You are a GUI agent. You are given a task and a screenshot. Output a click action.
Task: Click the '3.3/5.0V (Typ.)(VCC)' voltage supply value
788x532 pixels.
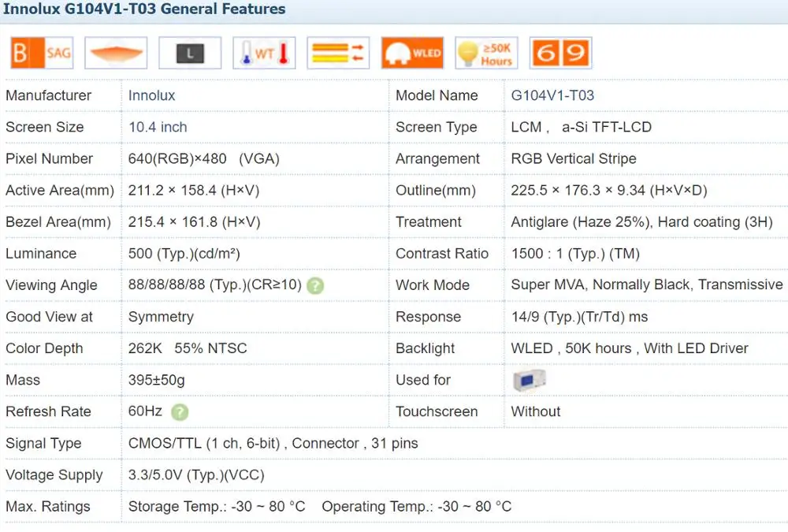pos(196,475)
